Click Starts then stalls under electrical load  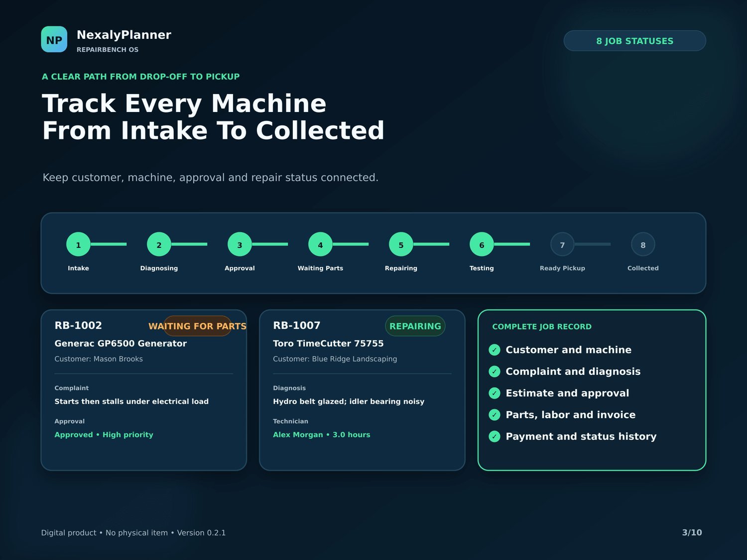pos(131,401)
